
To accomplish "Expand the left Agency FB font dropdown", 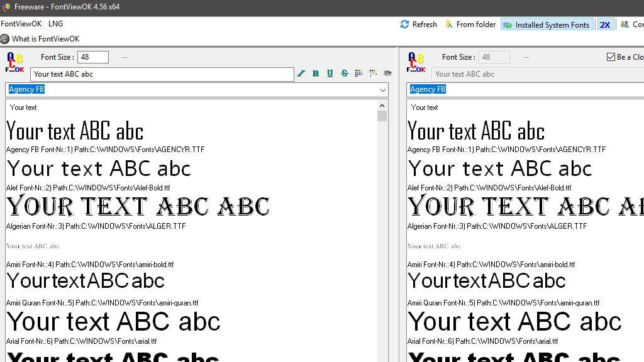I will click(382, 90).
